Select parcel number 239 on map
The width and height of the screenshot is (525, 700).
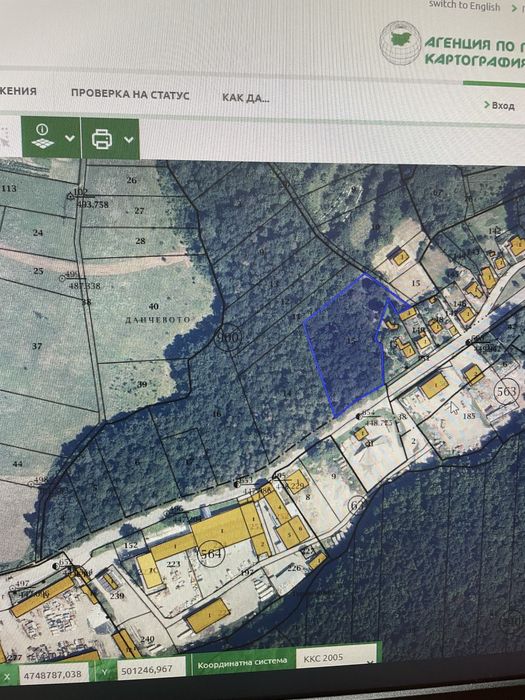tap(117, 596)
